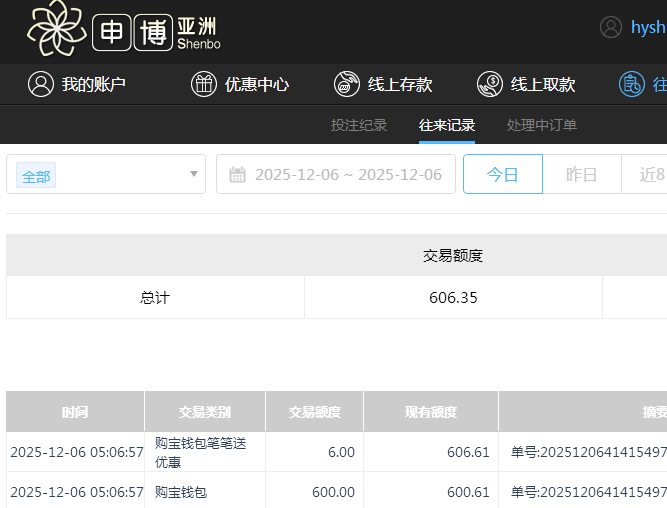Open 优惠中心 menu
This screenshot has width=667, height=508.
click(x=240, y=84)
